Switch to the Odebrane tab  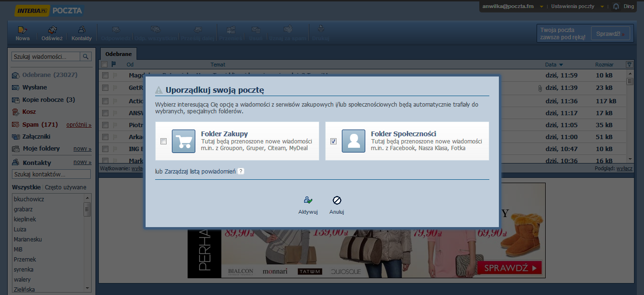tap(118, 54)
